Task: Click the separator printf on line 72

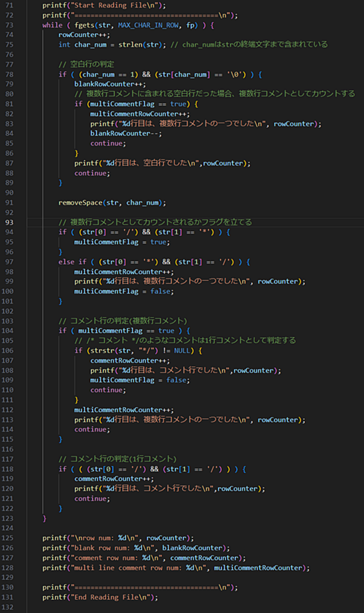Action: 140,16
